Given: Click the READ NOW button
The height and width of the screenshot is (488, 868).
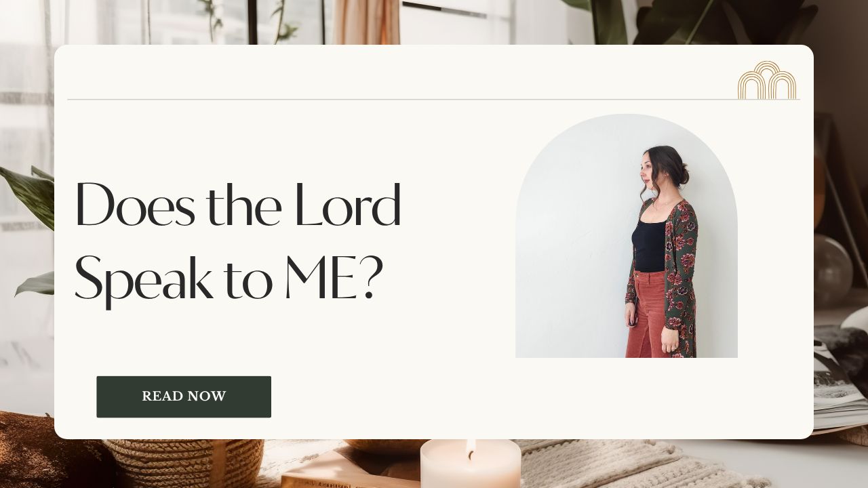Looking at the screenshot, I should coord(184,396).
